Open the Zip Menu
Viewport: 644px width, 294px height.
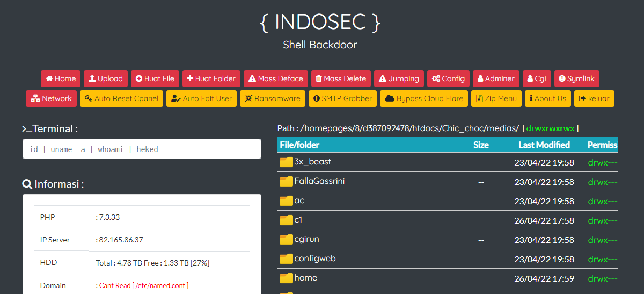click(496, 98)
